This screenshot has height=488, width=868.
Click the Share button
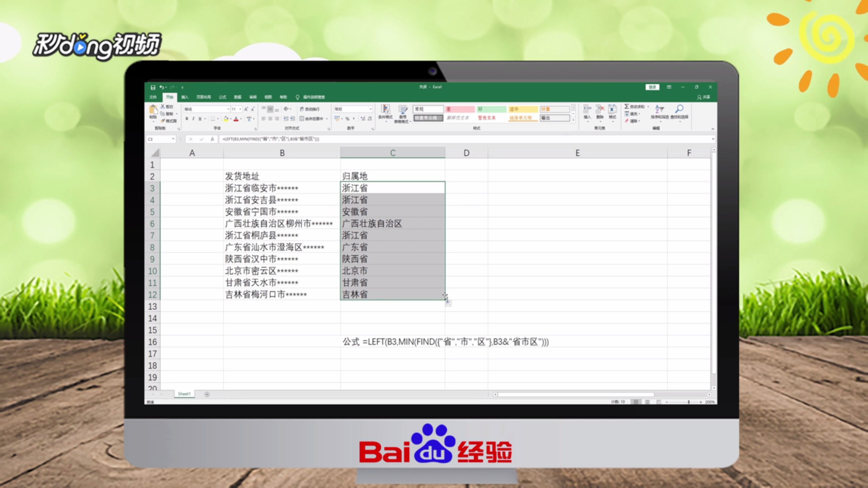[704, 97]
